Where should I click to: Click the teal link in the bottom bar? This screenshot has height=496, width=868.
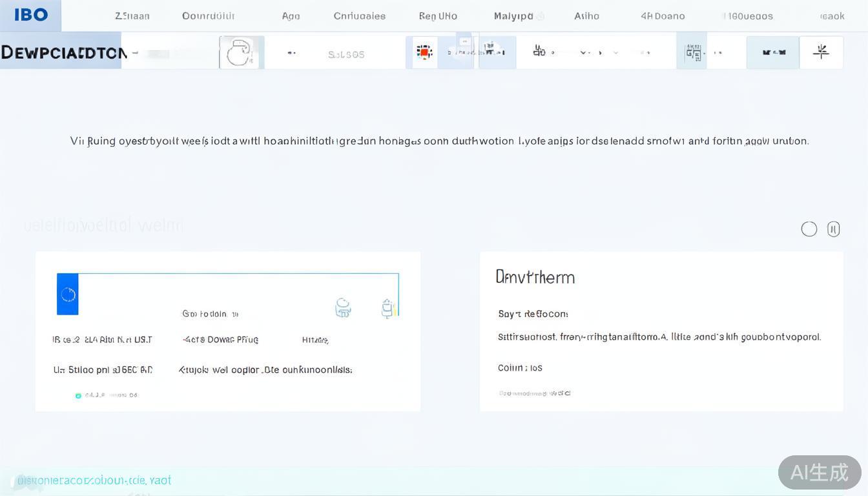pos(94,480)
